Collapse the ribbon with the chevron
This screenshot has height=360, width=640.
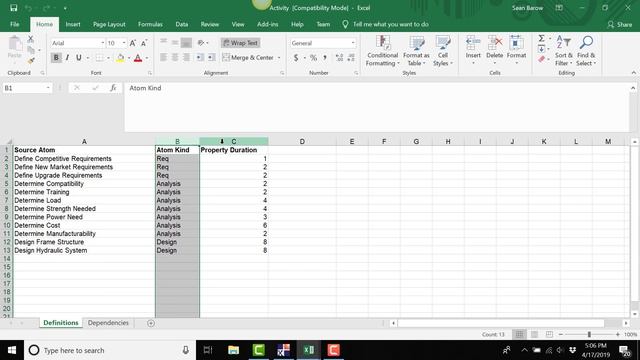tap(633, 73)
